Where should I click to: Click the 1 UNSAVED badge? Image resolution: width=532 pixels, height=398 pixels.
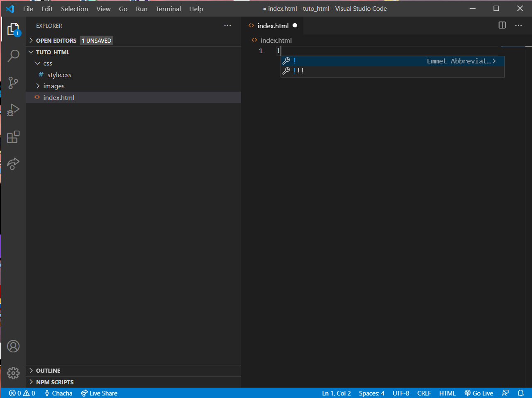[96, 40]
